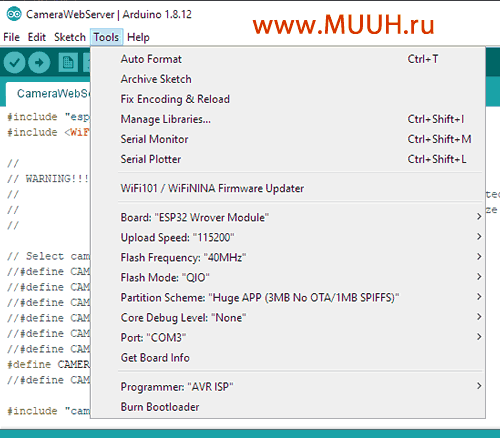
Task: Select Burn Bootloader
Action: 288,407
